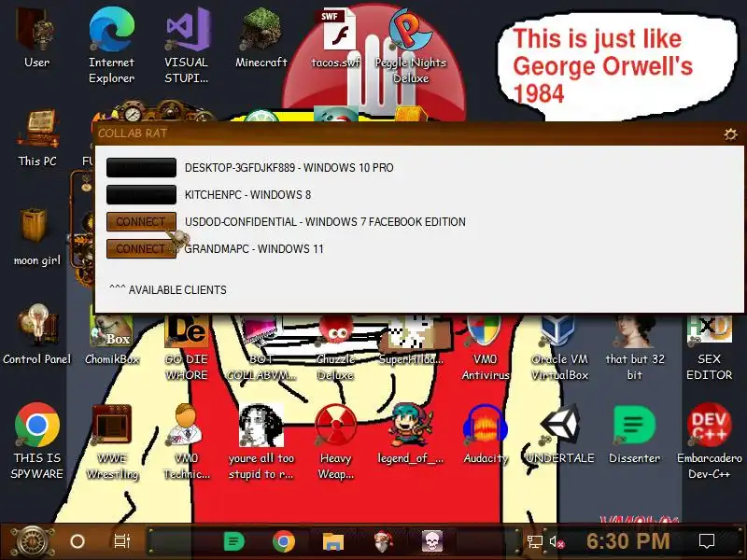The width and height of the screenshot is (747, 560).
Task: Launch the HxD SEX EDITOR icon
Action: click(x=709, y=348)
